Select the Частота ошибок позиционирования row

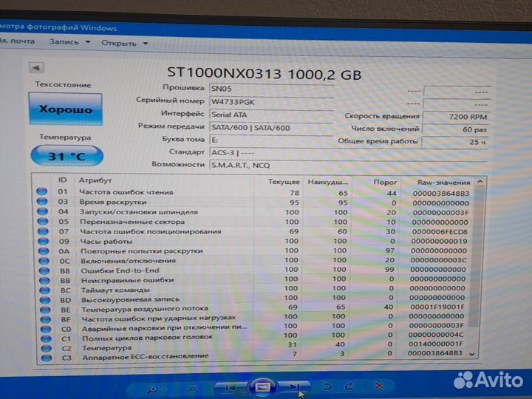(x=254, y=231)
